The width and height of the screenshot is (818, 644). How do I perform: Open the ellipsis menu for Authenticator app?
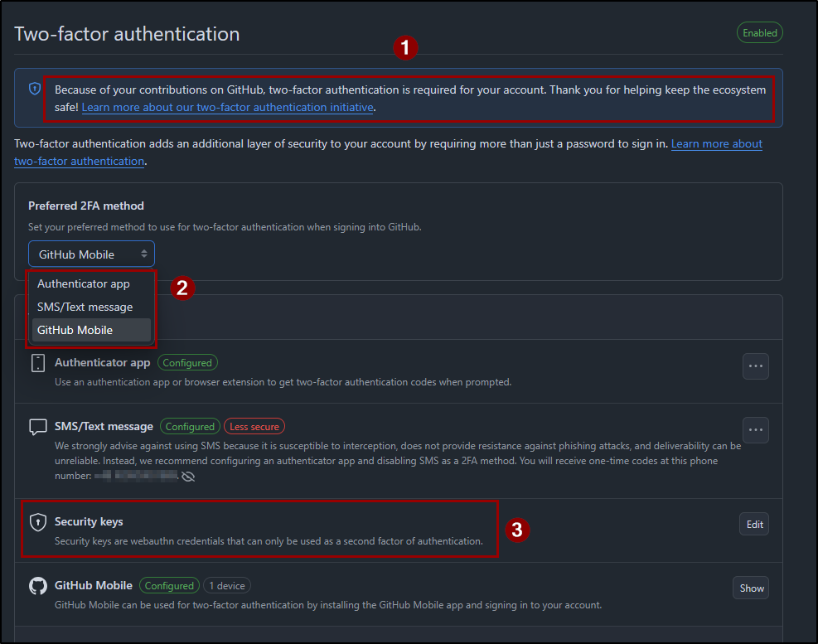(x=755, y=366)
